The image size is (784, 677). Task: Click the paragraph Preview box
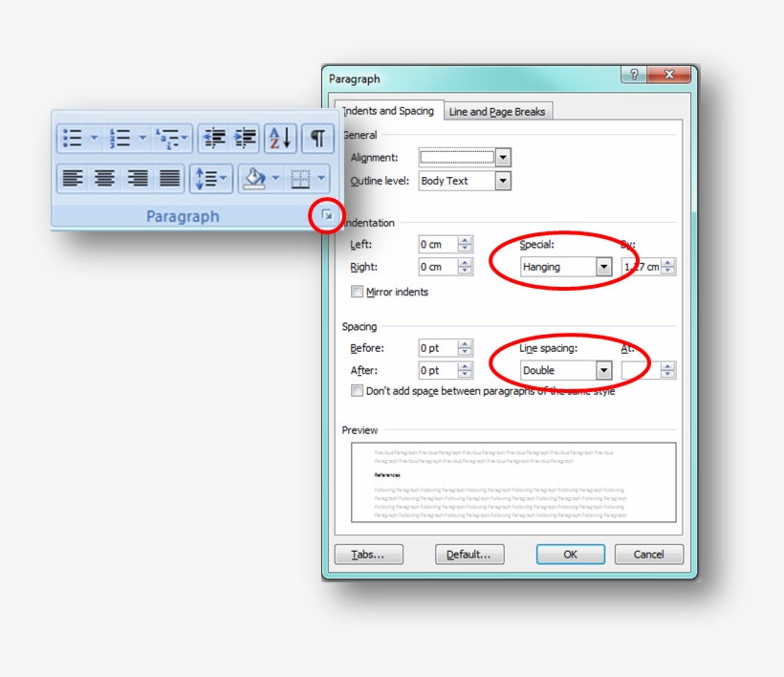click(x=513, y=483)
